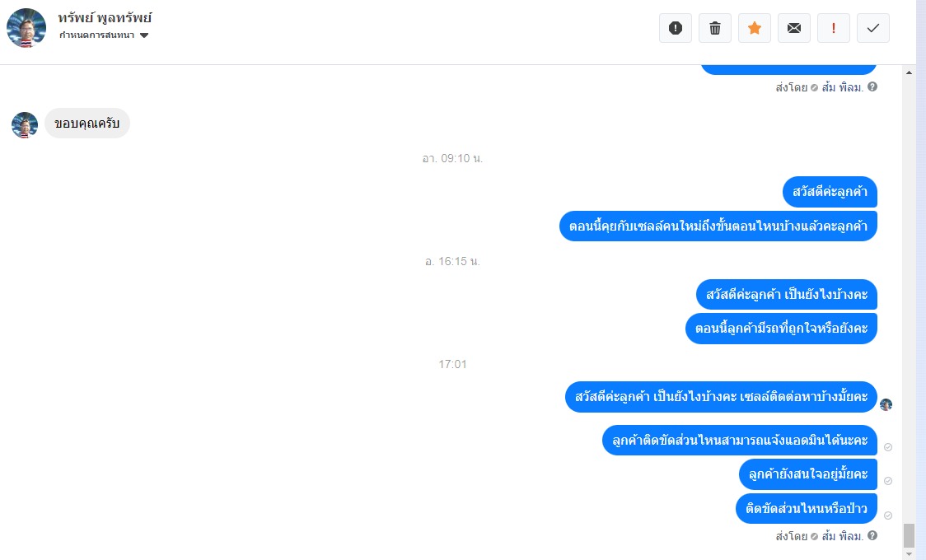926x560 pixels.
Task: Mark conversation done with the checkmark
Action: 872,28
